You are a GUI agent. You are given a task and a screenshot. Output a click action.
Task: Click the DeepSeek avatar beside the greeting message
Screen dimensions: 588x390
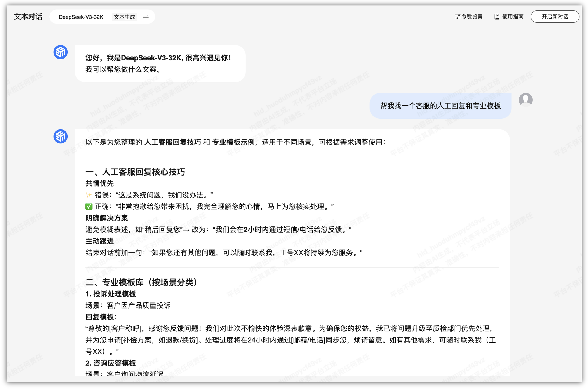pyautogui.click(x=61, y=52)
